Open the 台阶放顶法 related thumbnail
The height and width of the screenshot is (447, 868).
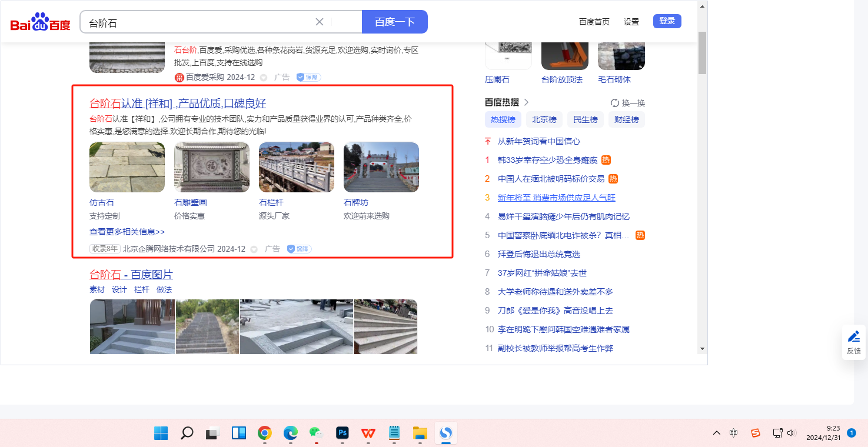(565, 56)
